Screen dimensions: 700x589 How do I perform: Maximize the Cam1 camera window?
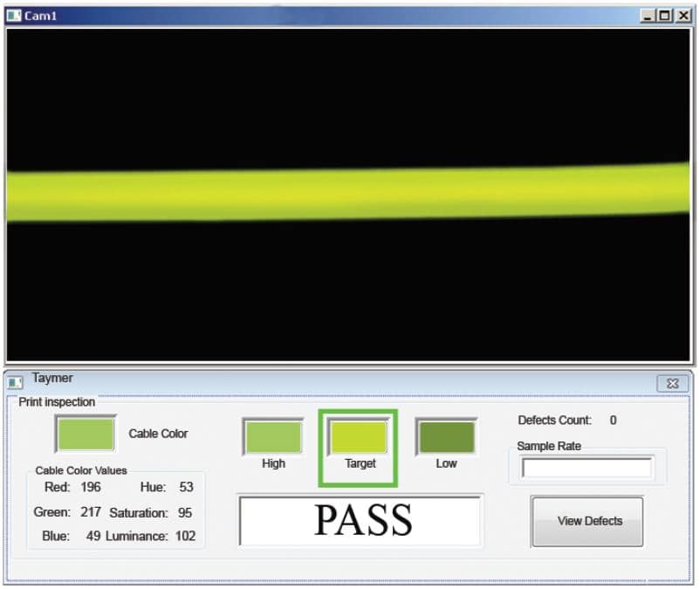[x=664, y=16]
